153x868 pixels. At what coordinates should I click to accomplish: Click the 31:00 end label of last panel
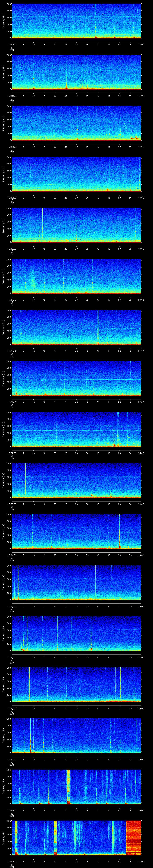coord(141,861)
